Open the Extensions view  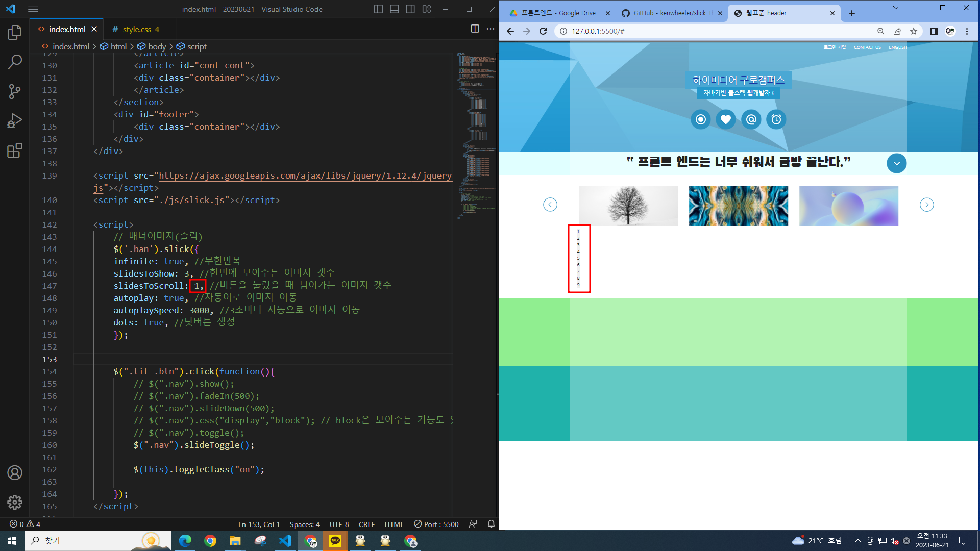tap(15, 151)
